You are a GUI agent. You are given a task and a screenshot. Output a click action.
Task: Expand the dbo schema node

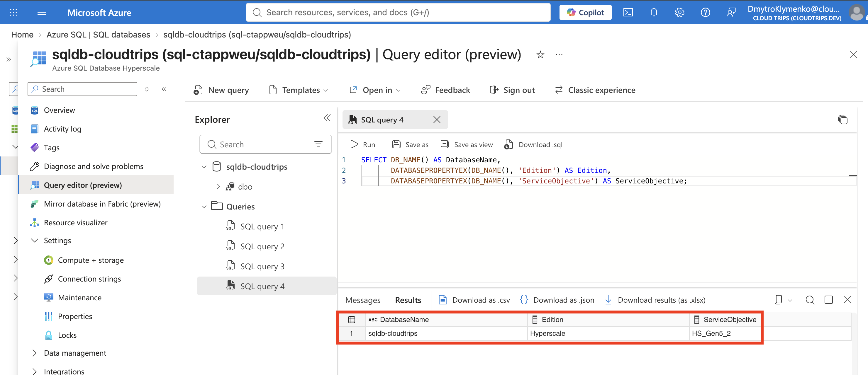[x=218, y=187]
